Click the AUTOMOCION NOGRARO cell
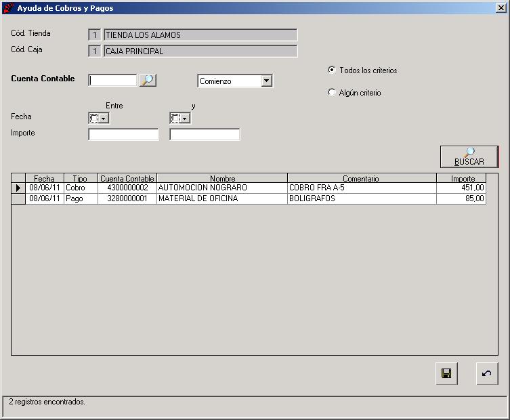The image size is (510, 420). coord(222,188)
